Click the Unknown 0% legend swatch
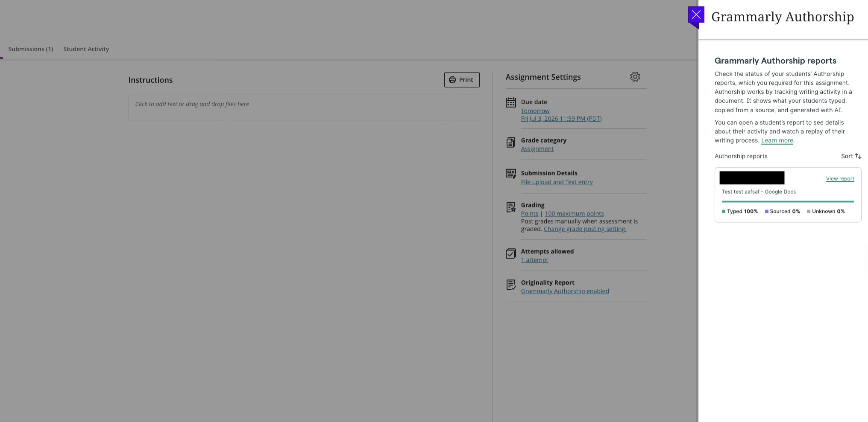Screen dimensions: 868x422 [809, 212]
